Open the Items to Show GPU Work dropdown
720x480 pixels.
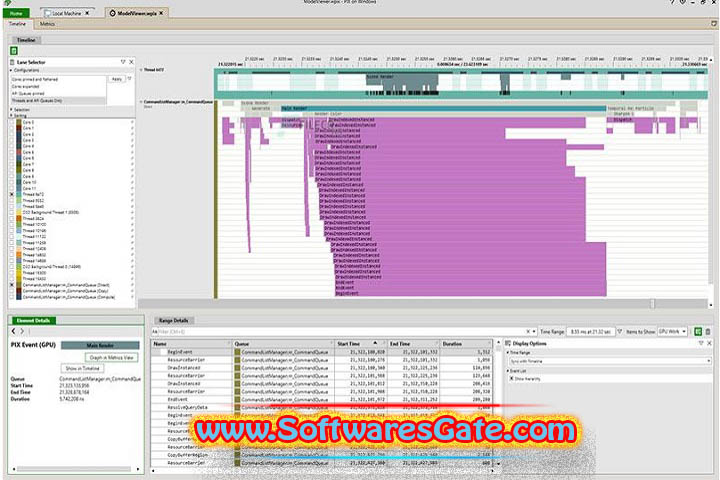pos(672,331)
